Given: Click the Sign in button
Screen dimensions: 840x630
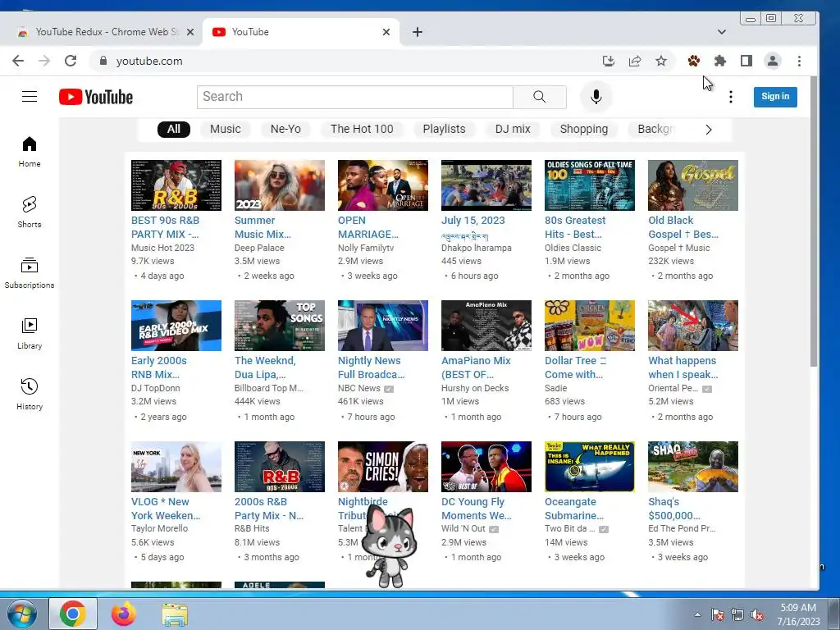Looking at the screenshot, I should [x=775, y=97].
